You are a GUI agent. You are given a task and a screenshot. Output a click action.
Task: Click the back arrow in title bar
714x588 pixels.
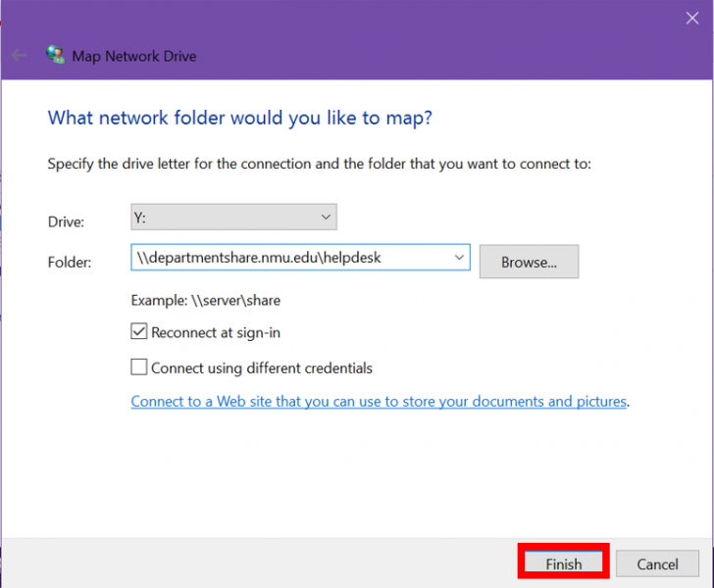(x=19, y=56)
